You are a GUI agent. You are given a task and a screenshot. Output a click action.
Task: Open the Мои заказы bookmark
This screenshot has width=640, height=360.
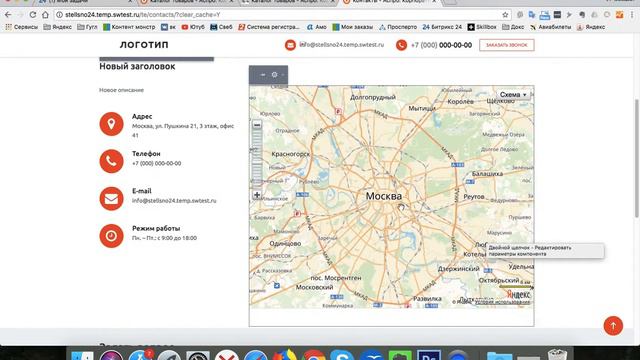pos(352,27)
